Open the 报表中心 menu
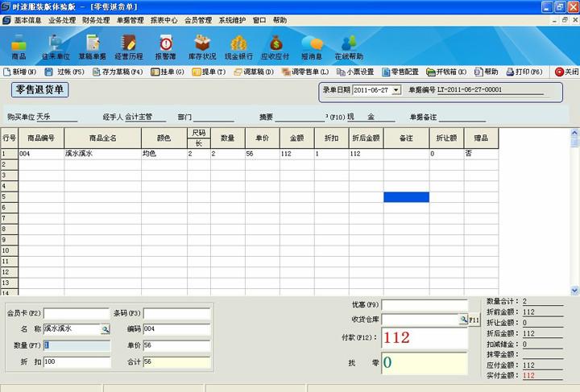Image resolution: width=580 pixels, height=392 pixels. coord(164,20)
